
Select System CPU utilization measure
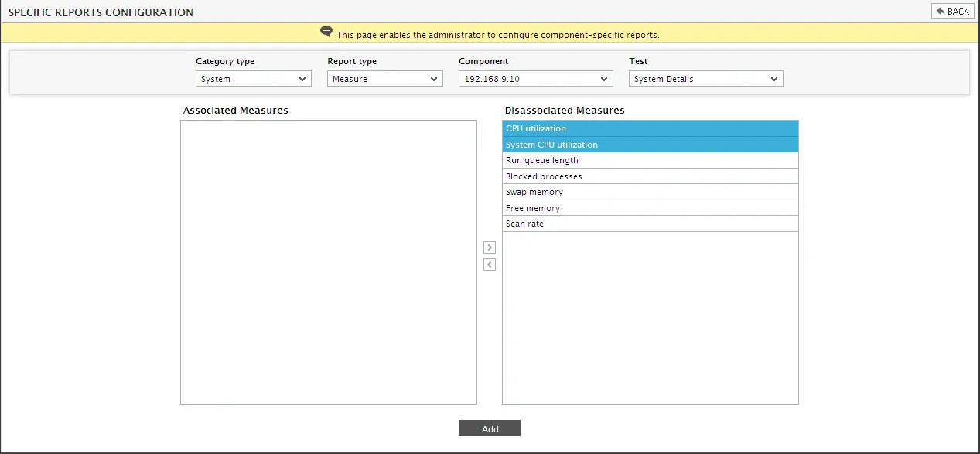tap(650, 145)
